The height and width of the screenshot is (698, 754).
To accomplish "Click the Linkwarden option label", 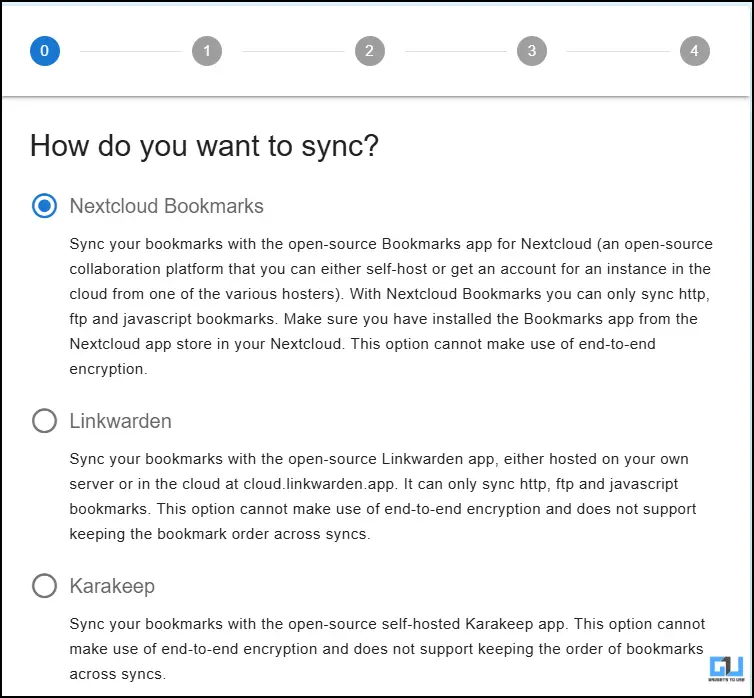I will pyautogui.click(x=120, y=421).
